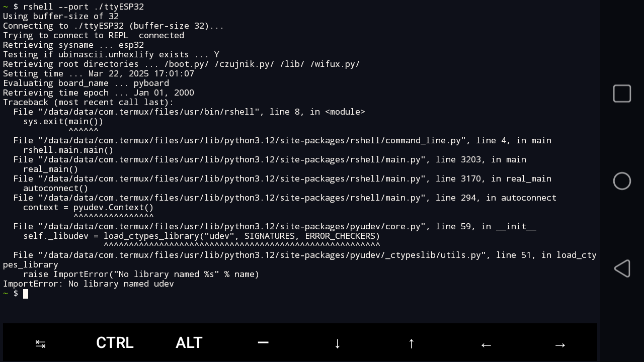Image resolution: width=644 pixels, height=362 pixels.
Task: Click the "rshell --port ./ttyESP32" command text
Action: click(x=84, y=7)
